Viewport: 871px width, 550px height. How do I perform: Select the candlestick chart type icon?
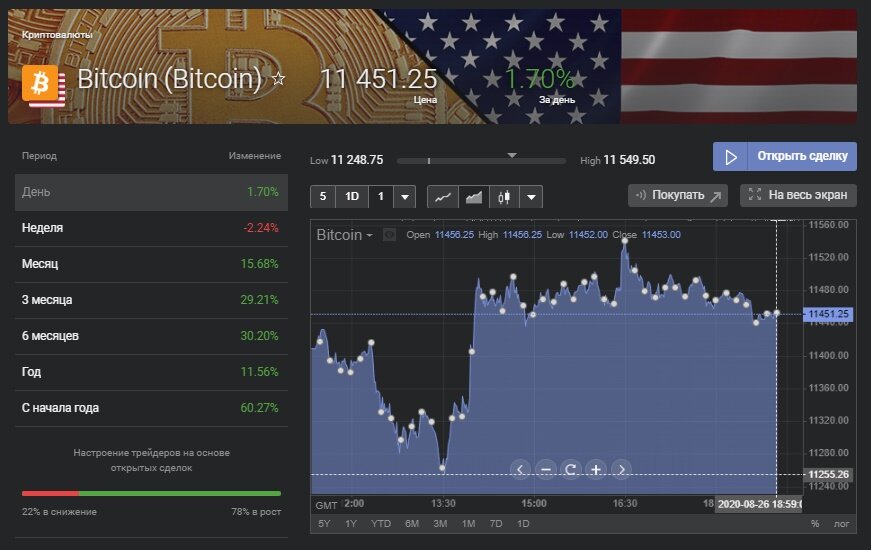tap(504, 197)
